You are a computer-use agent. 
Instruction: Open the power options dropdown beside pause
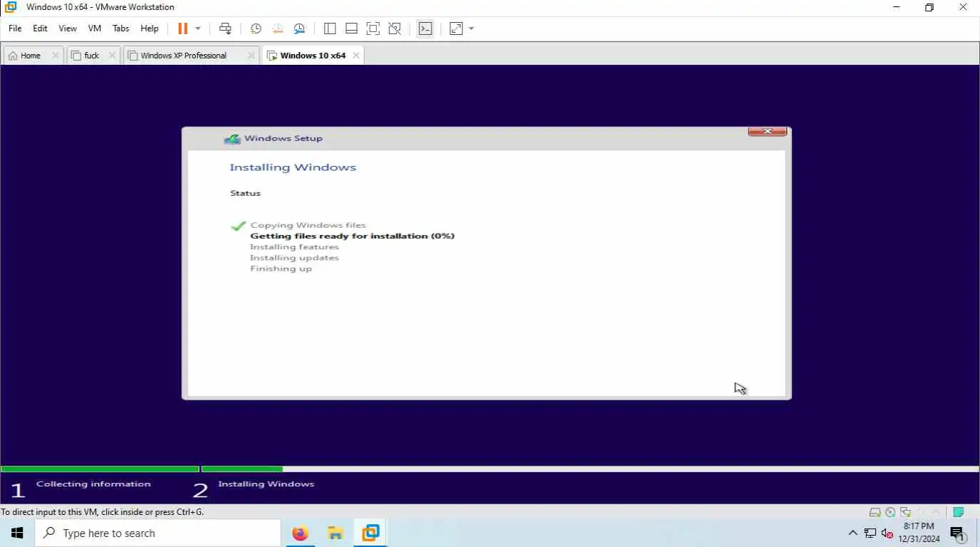click(198, 28)
